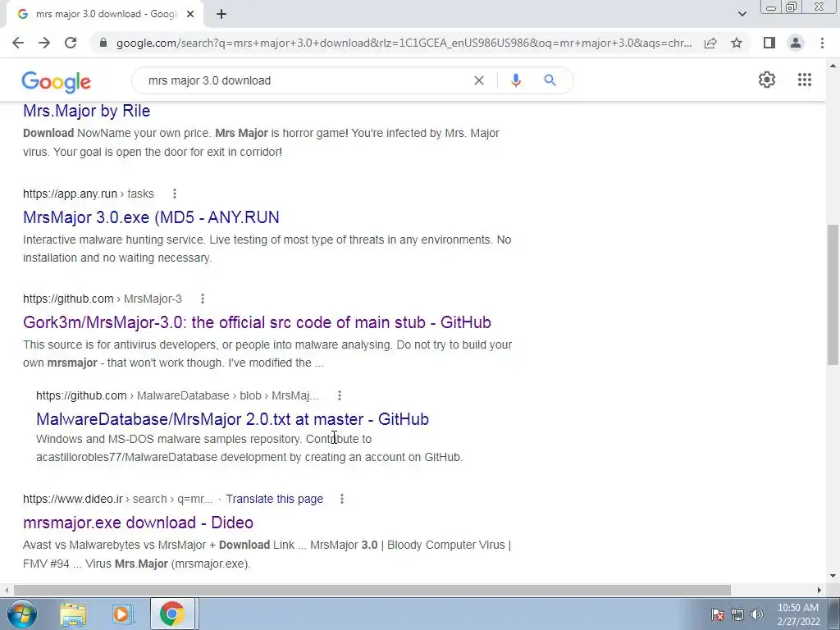This screenshot has height=630, width=840.
Task: Close the mrs major 3.0 download tab
Action: point(190,14)
